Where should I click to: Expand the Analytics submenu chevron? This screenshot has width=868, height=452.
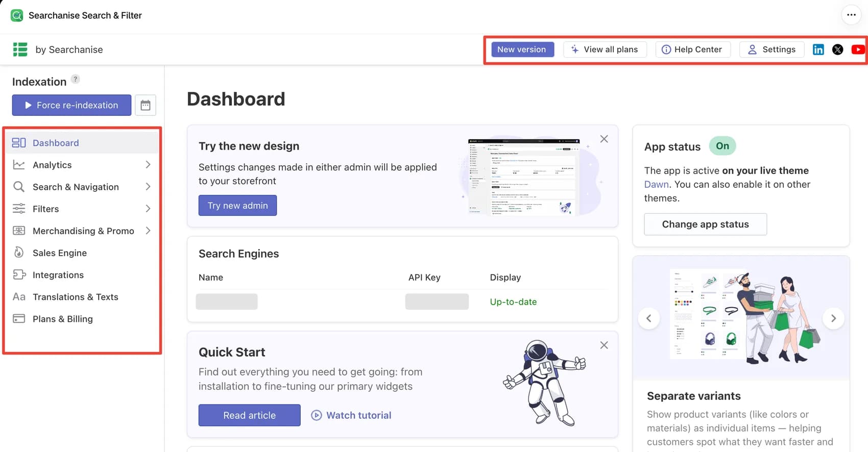[x=148, y=165]
